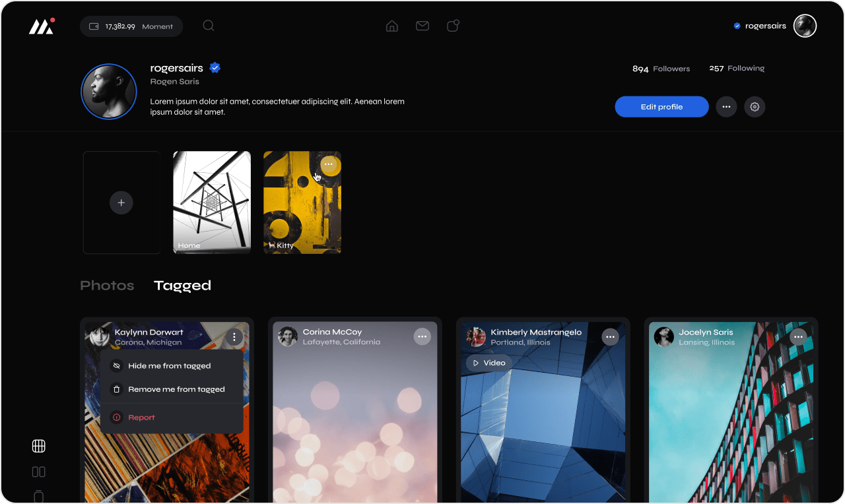
Task: Click the app logo in top-left corner
Action: (41, 26)
